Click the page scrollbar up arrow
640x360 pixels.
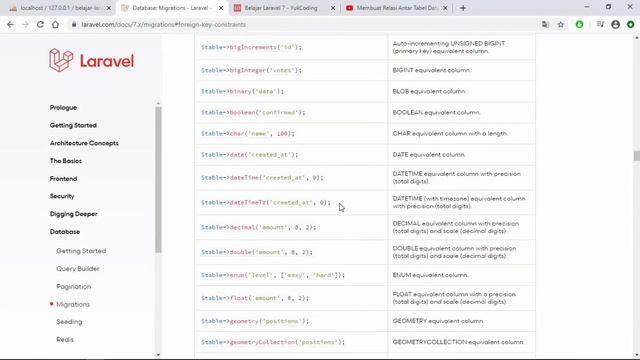point(637,38)
